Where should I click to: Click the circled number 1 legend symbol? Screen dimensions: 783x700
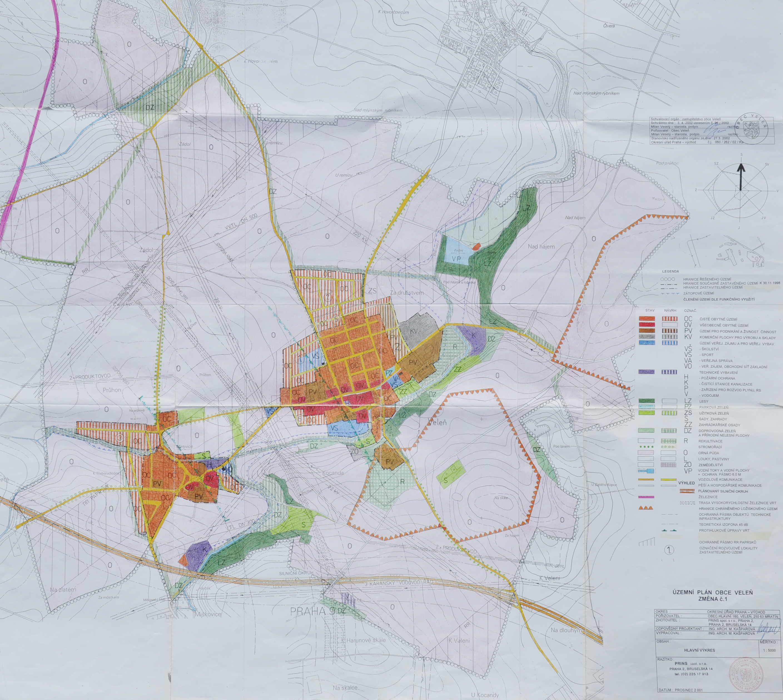[x=670, y=550]
